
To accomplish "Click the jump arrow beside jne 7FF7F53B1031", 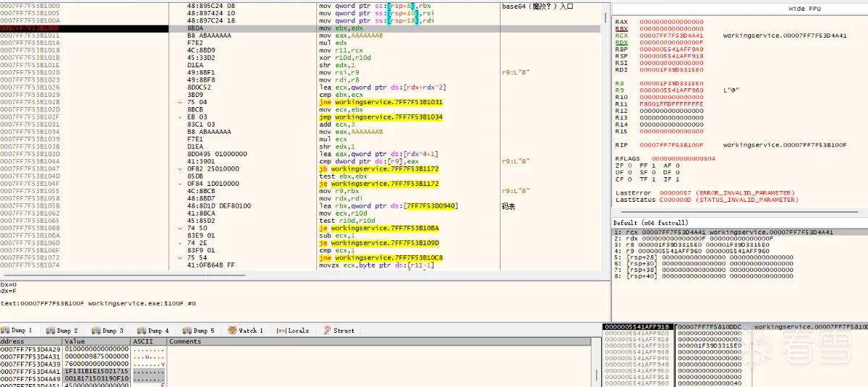I will (180, 102).
